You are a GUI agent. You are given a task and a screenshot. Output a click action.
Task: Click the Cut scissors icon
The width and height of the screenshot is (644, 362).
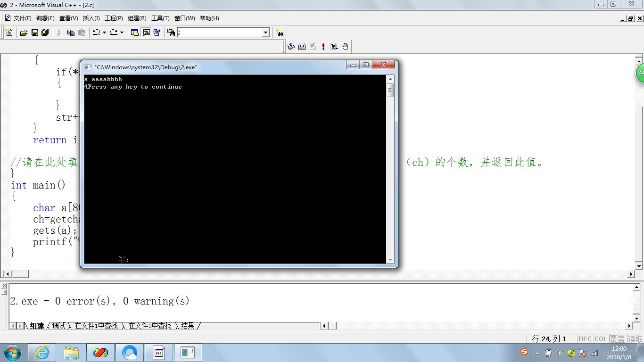[x=59, y=33]
